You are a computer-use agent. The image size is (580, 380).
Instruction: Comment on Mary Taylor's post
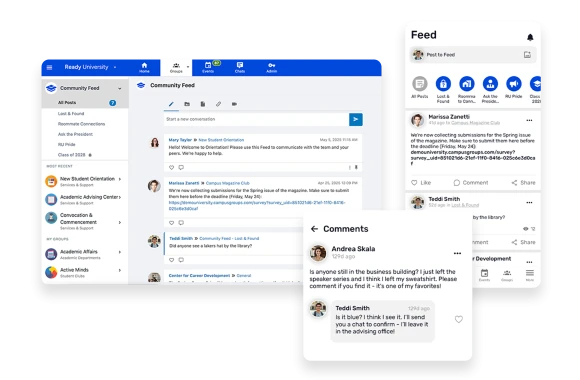click(181, 168)
